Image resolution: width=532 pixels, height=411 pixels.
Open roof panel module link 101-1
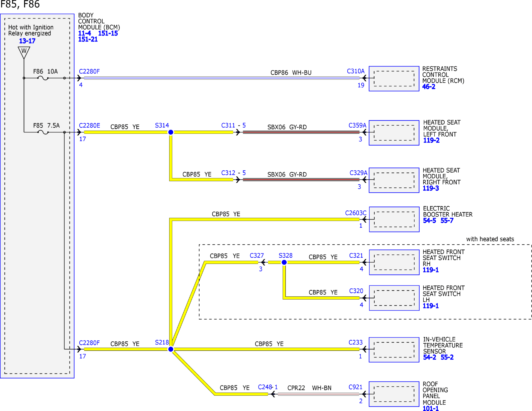(x=431, y=409)
